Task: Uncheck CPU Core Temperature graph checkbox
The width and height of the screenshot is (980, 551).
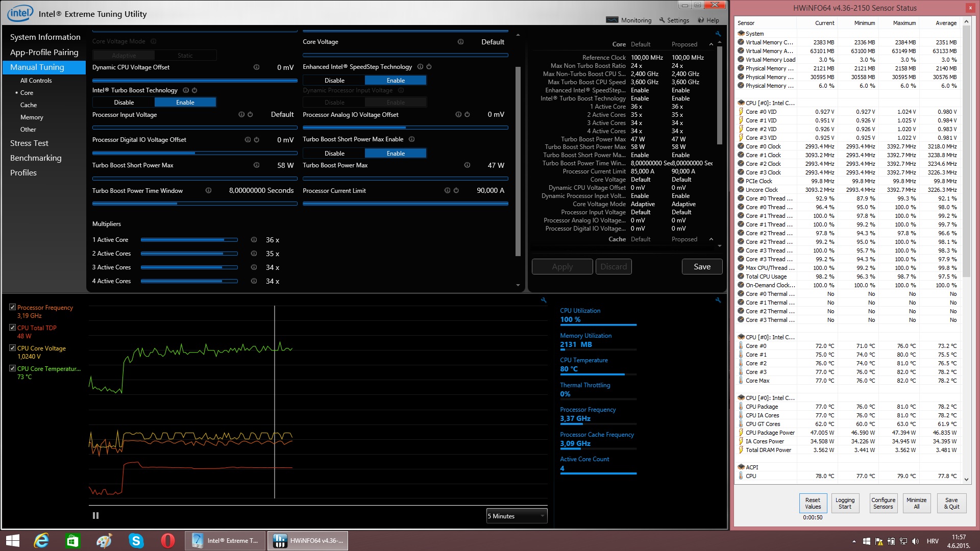Action: pos(13,368)
